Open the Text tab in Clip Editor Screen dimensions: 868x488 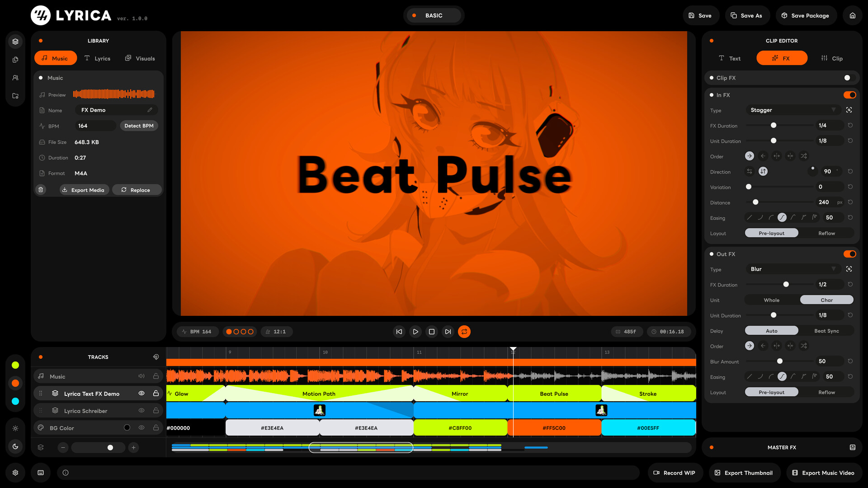[x=730, y=58]
